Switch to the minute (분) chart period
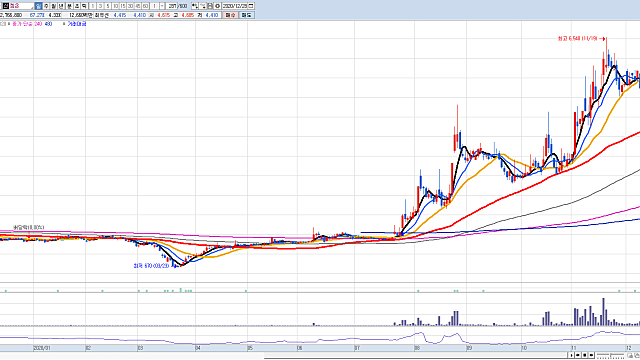The height and width of the screenshot is (360, 640). tap(69, 6)
